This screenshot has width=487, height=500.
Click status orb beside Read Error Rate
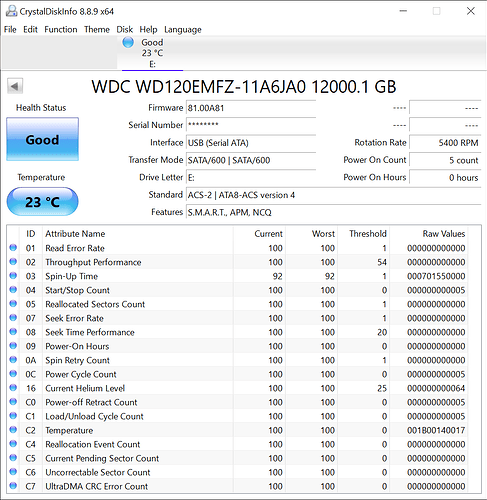tap(13, 248)
